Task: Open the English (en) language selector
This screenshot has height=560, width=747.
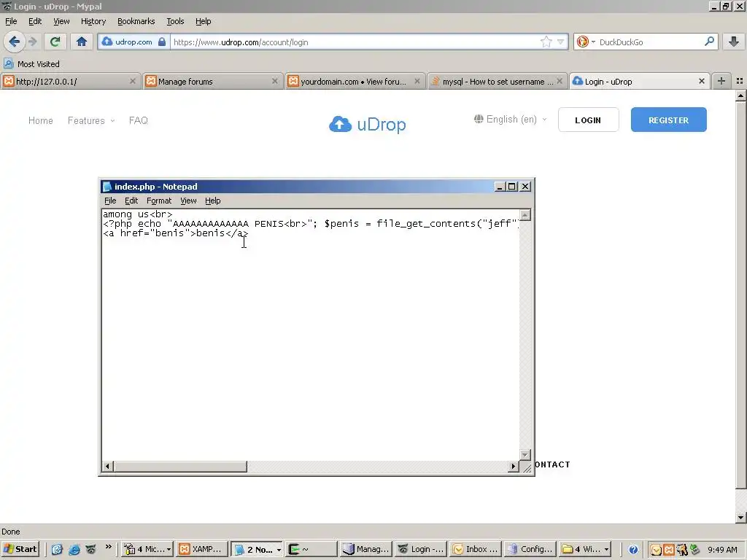Action: pyautogui.click(x=510, y=119)
